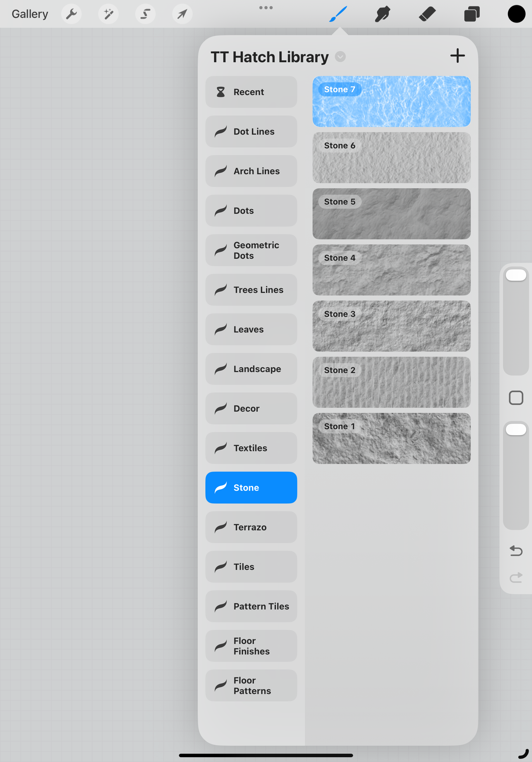Click the brush opacity slider handle

pyautogui.click(x=516, y=429)
